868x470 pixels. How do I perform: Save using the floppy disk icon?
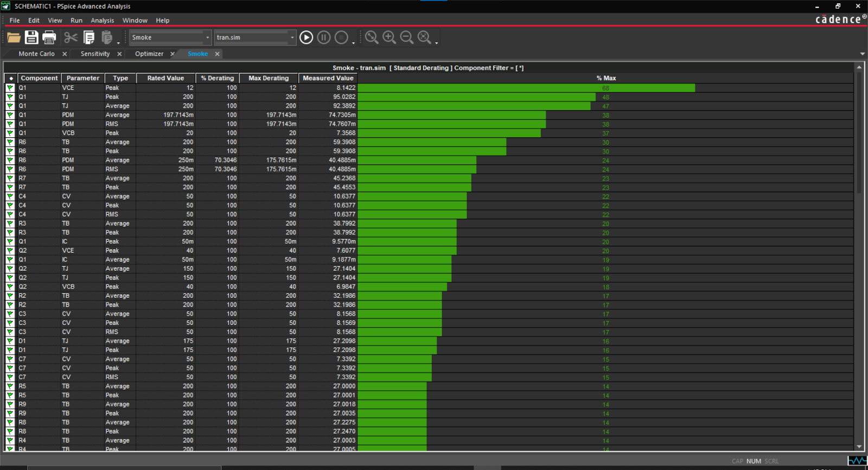[x=31, y=37]
